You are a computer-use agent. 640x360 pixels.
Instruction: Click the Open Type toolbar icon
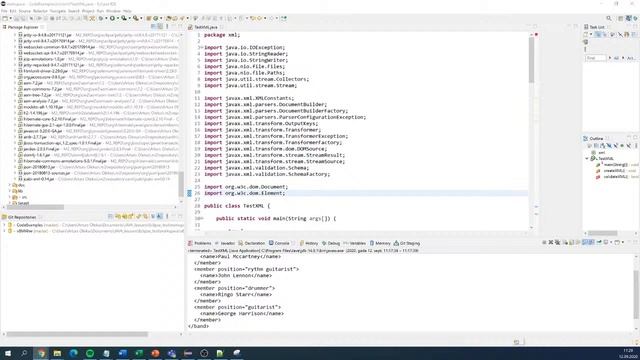169,18
